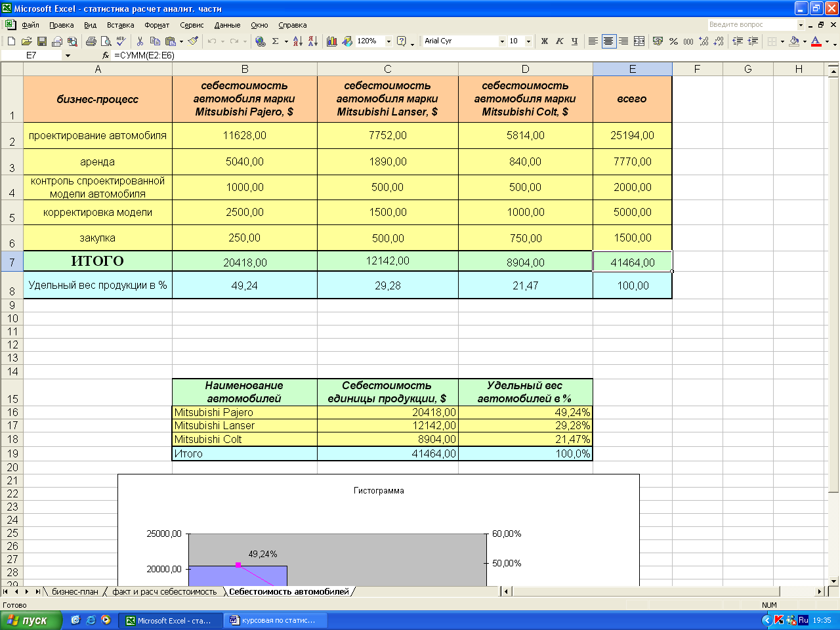
Task: Toggle underline Ч formatting
Action: (574, 41)
